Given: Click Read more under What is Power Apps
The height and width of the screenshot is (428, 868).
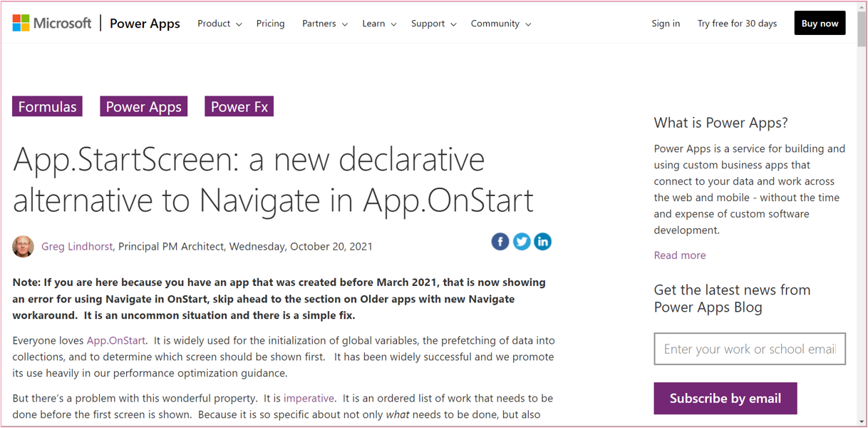Looking at the screenshot, I should tap(680, 255).
